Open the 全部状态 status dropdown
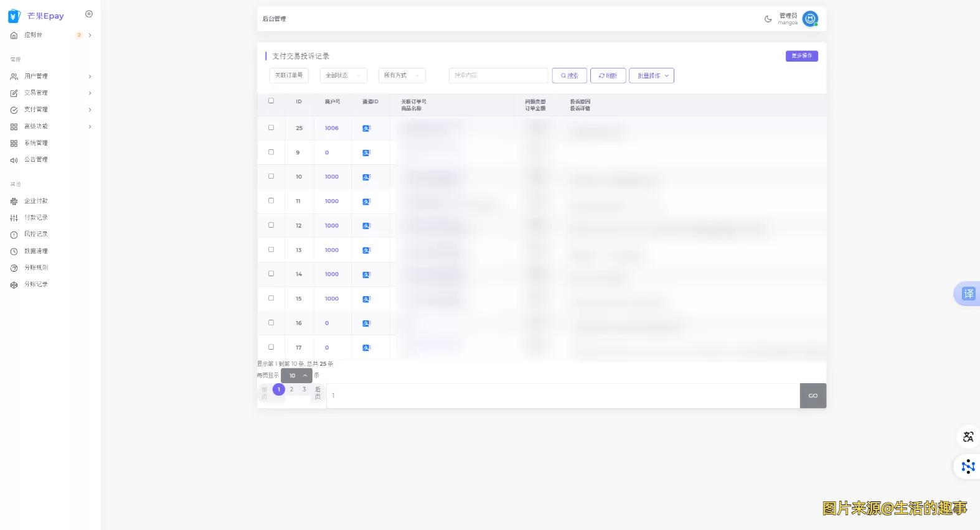 pos(343,76)
